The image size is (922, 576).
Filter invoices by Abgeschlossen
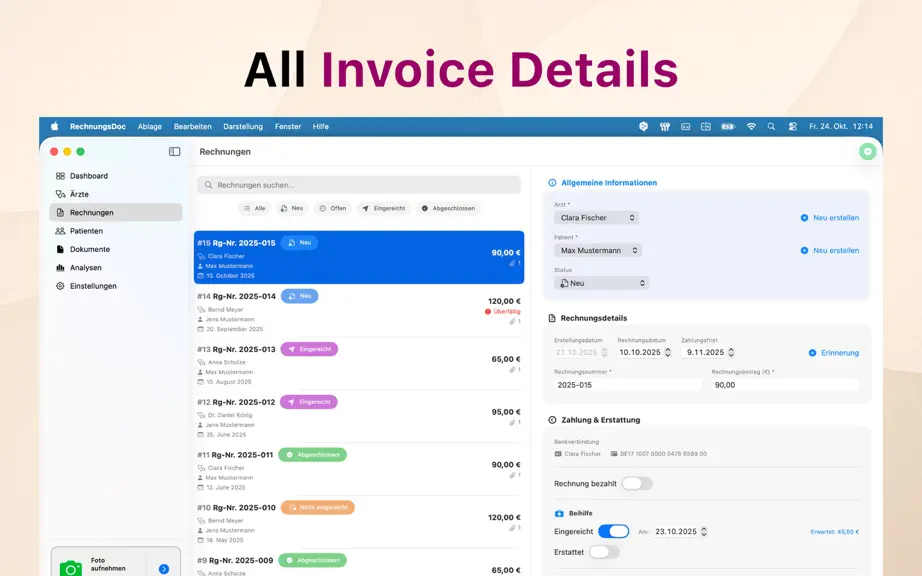click(x=448, y=208)
